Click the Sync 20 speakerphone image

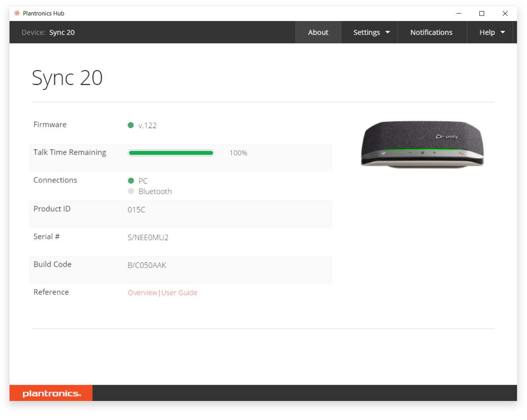click(422, 145)
